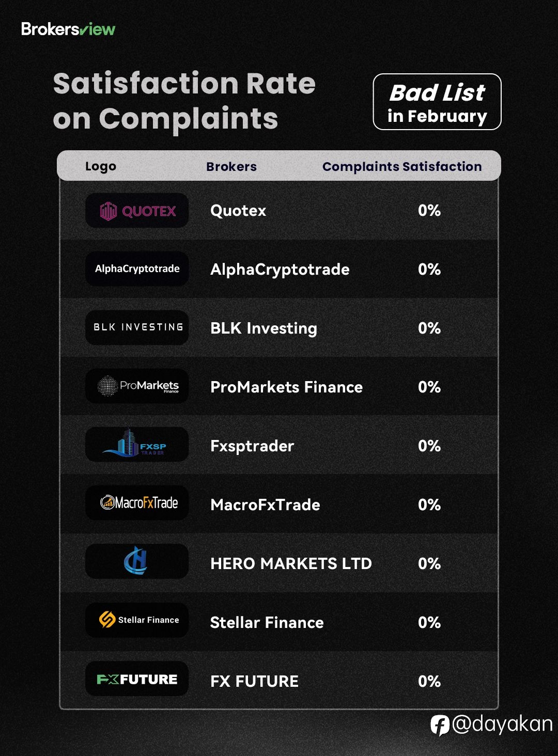Click the Quotex logo badge
The width and height of the screenshot is (558, 756).
click(x=137, y=210)
